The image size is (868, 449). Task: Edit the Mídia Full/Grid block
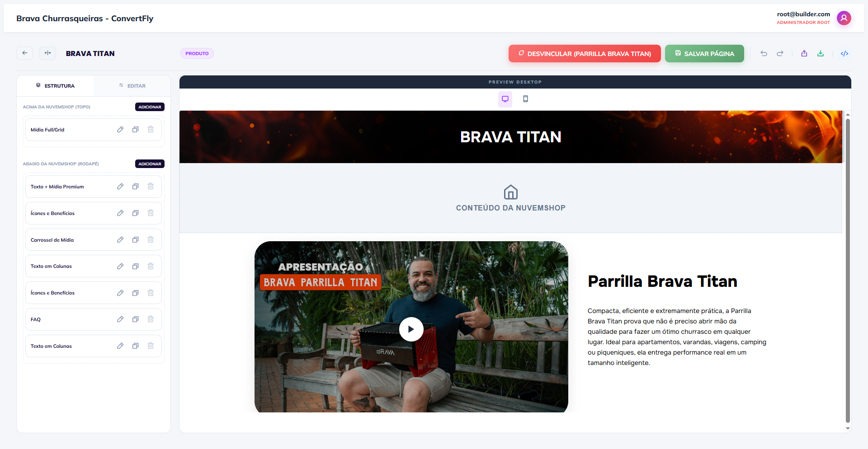click(x=120, y=130)
